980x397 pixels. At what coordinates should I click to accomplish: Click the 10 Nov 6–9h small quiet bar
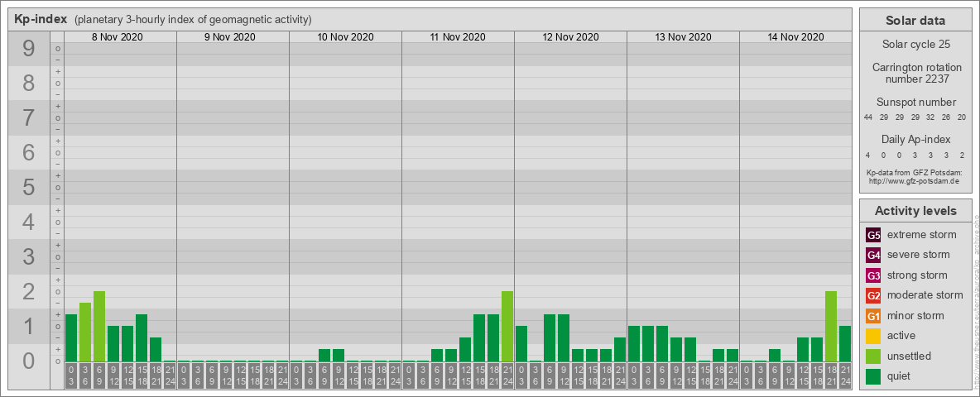324,355
